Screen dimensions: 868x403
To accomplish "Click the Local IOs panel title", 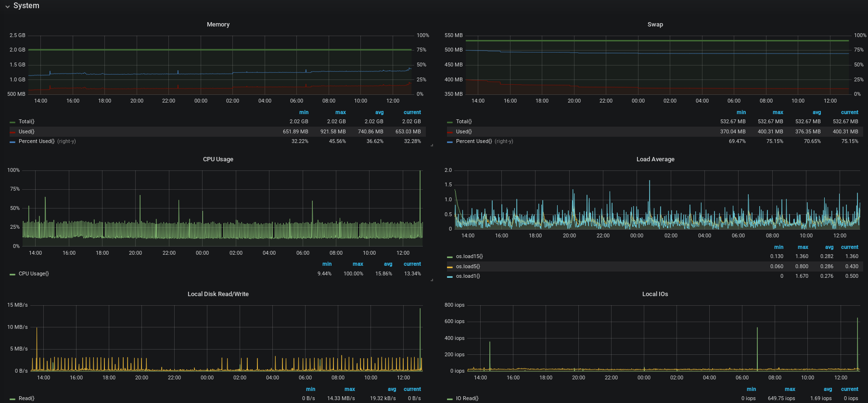I will [655, 294].
